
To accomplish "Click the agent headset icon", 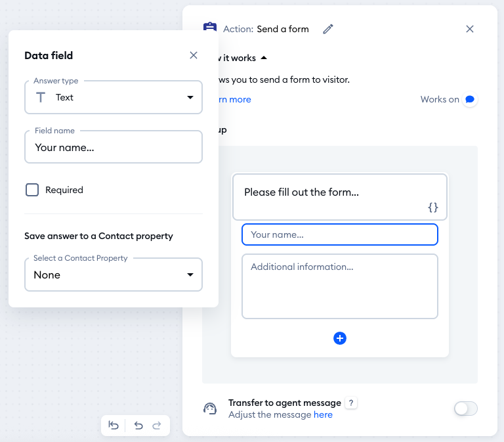I will coord(210,409).
